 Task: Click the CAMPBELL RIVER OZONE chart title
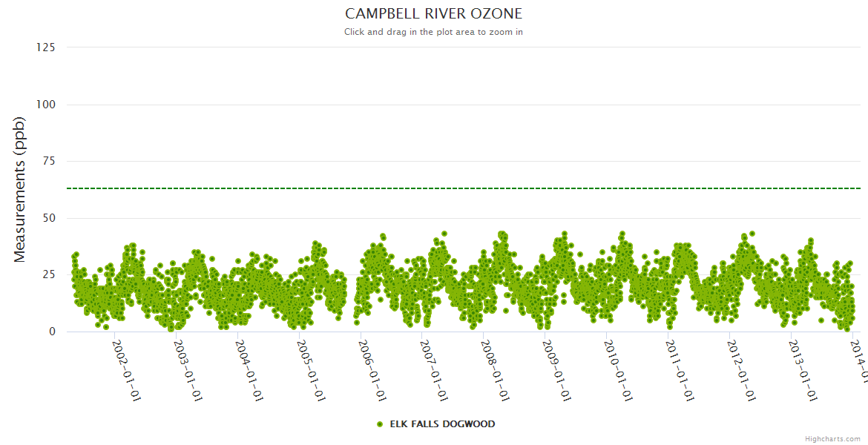pyautogui.click(x=433, y=14)
